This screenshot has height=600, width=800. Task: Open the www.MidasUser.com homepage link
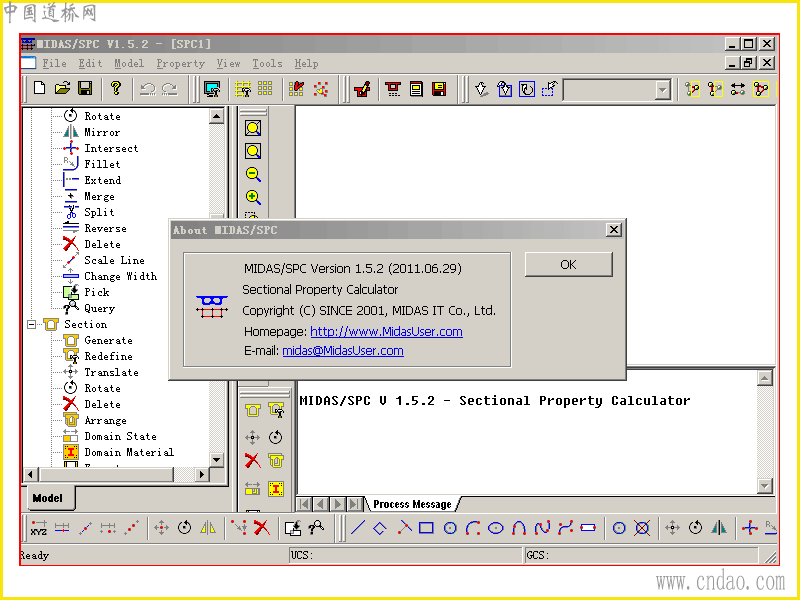(386, 332)
